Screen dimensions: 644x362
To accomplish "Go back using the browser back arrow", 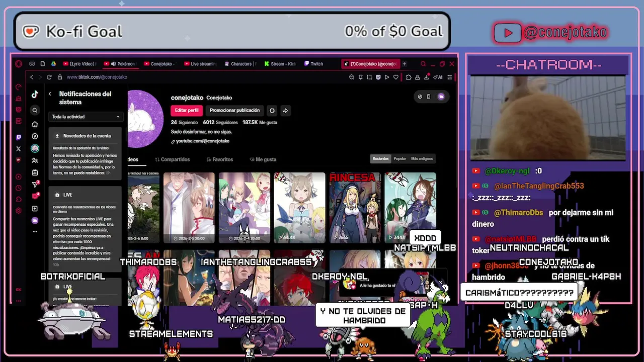I will [x=32, y=77].
